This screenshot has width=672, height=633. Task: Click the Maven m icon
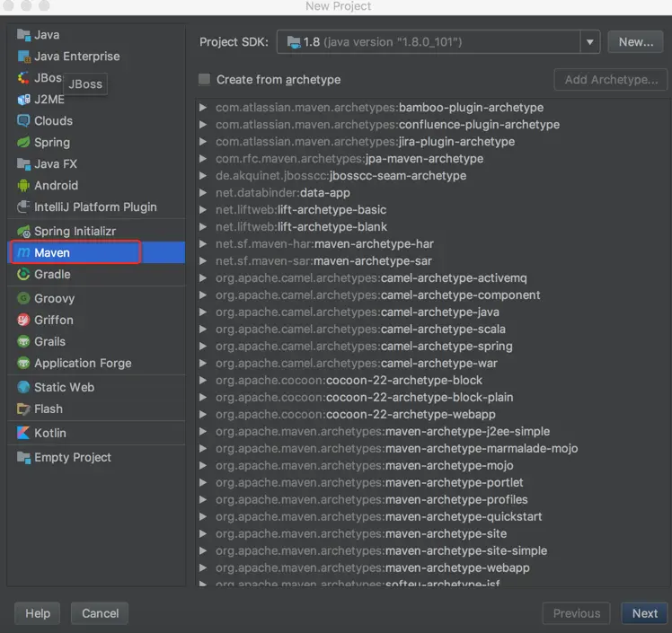[x=23, y=252]
